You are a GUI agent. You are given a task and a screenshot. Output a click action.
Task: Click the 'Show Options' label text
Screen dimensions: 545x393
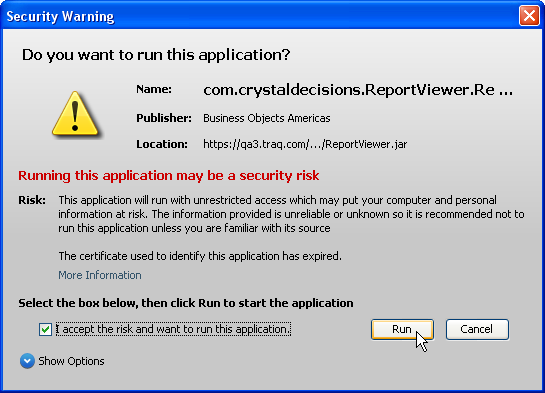[x=71, y=361]
